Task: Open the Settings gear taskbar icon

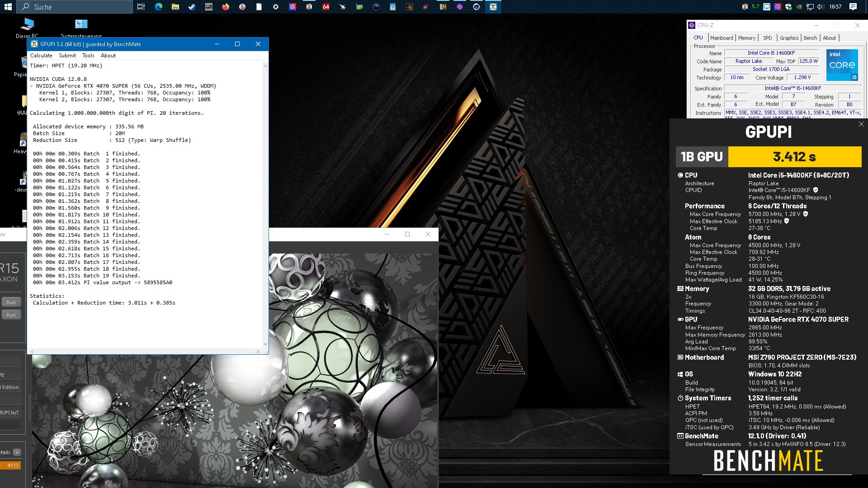Action: [x=275, y=7]
